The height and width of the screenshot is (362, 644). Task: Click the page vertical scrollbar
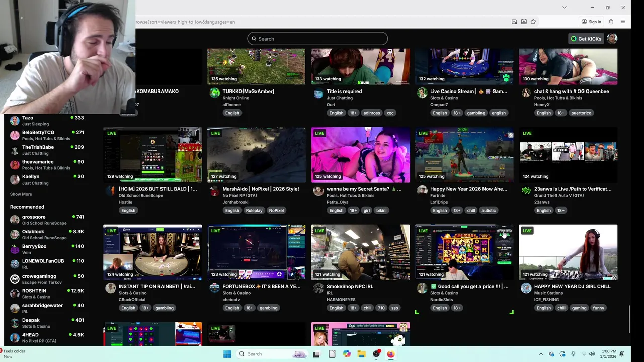coord(629,319)
